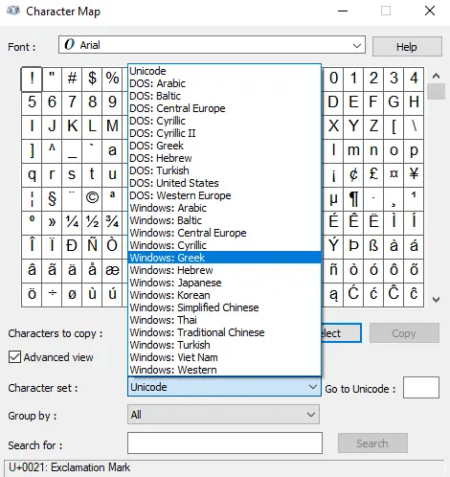
Task: Select Windows: Viet Nam option
Action: 224,357
